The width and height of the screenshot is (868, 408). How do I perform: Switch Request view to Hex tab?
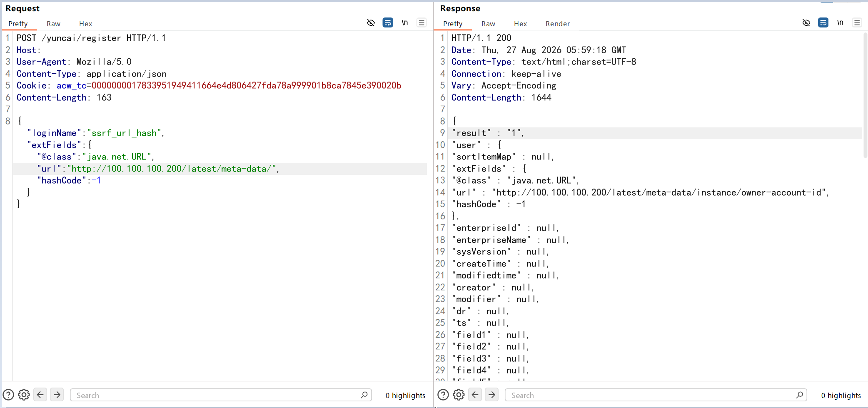pos(85,24)
